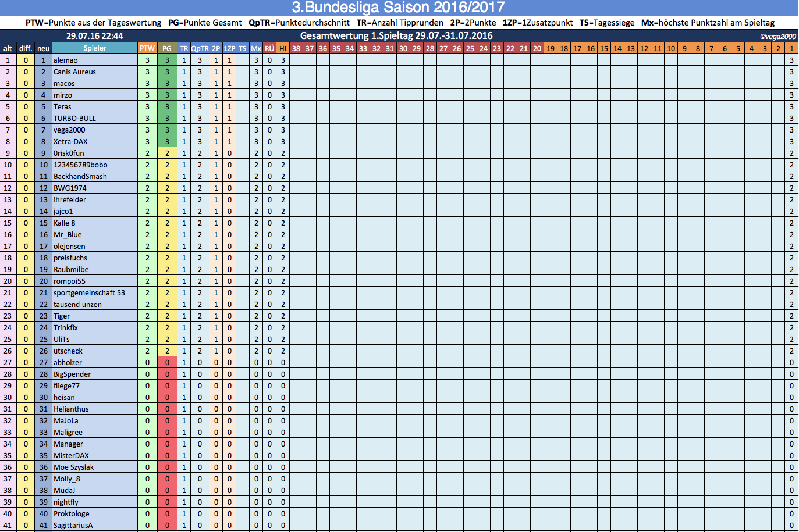Select player name 'TURBO-BULL'
This screenshot has height=532, width=799.
pyautogui.click(x=74, y=118)
